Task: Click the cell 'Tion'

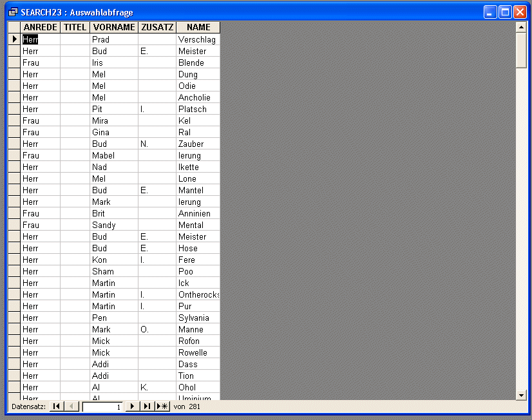Action: click(x=198, y=376)
